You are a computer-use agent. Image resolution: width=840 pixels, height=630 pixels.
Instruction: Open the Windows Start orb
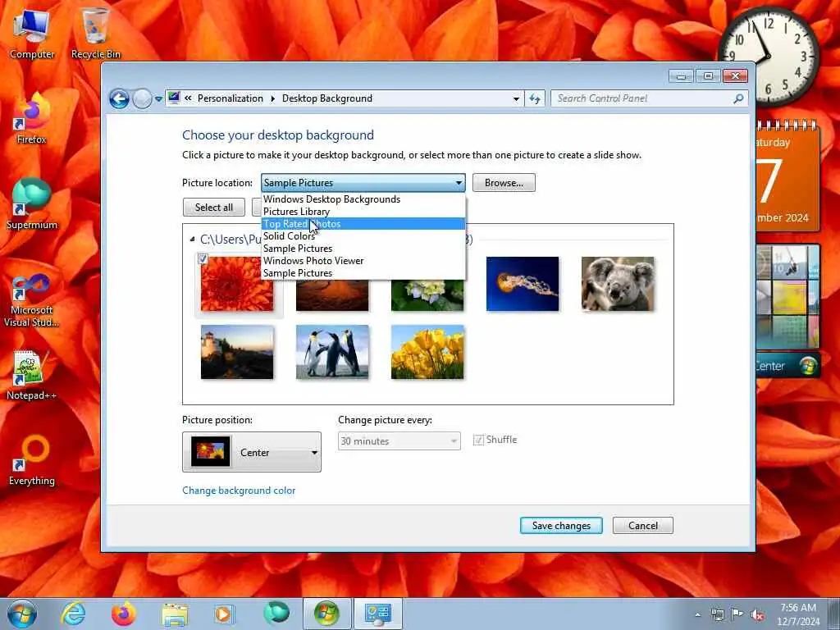(22, 614)
